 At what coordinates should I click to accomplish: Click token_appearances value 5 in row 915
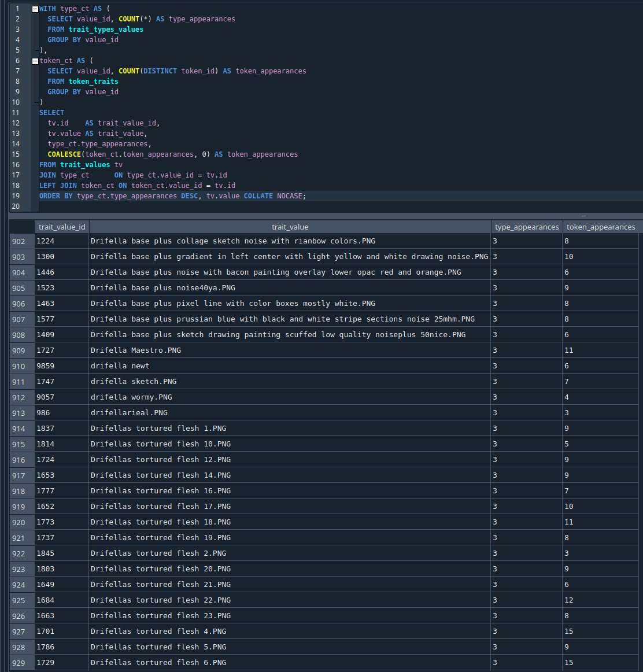(601, 444)
